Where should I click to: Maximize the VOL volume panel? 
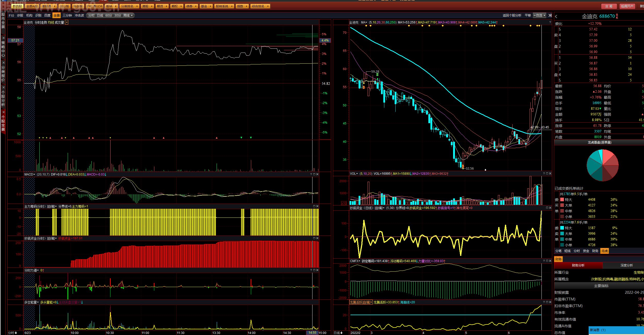[547, 174]
